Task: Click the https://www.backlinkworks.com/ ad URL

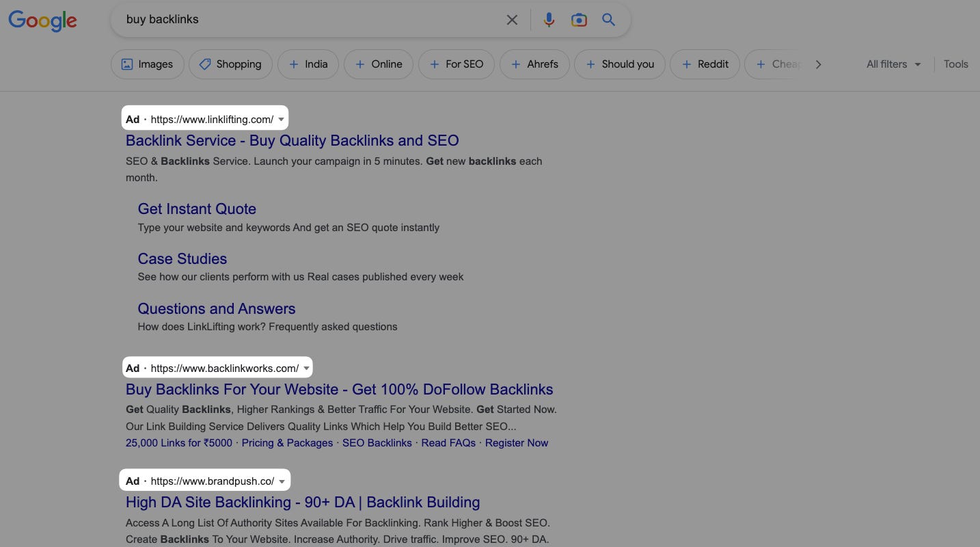Action: click(x=225, y=369)
